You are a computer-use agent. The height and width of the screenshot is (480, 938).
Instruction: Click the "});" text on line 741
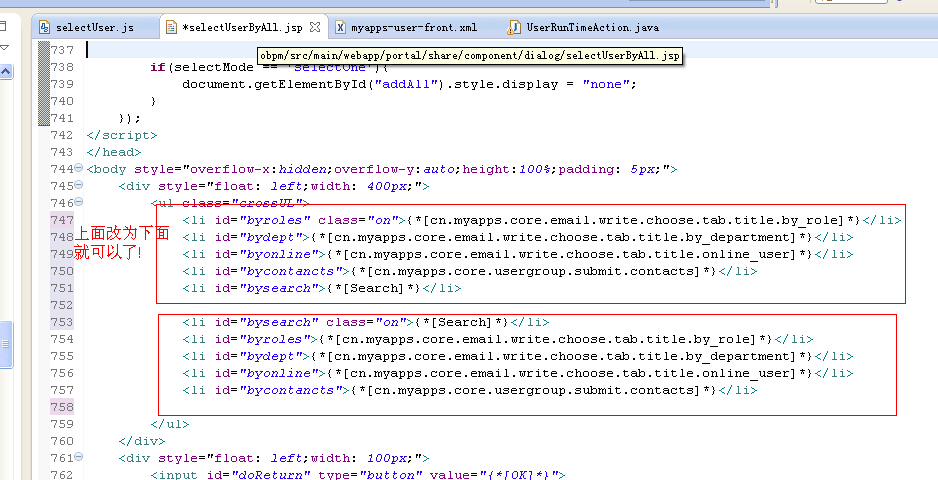pos(130,119)
